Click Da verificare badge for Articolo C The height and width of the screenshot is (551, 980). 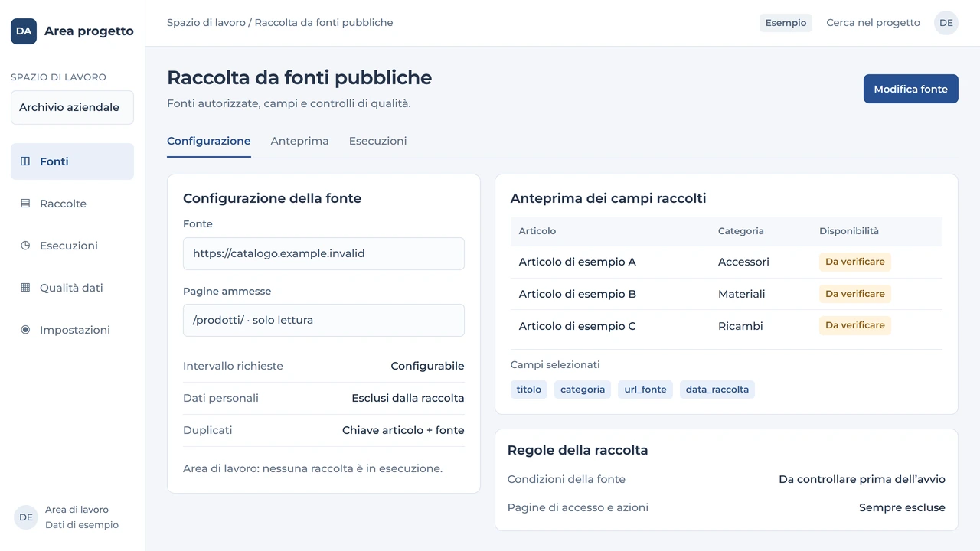tap(855, 325)
